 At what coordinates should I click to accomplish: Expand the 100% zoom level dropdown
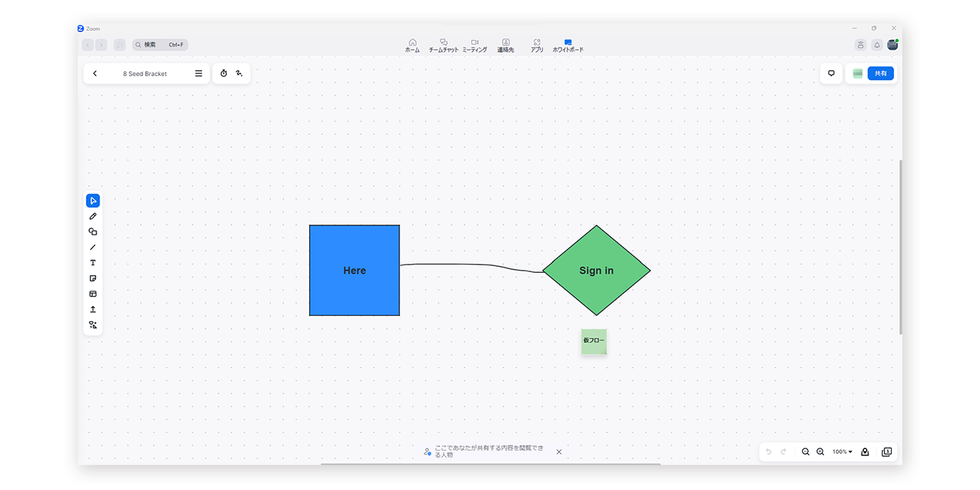click(842, 452)
